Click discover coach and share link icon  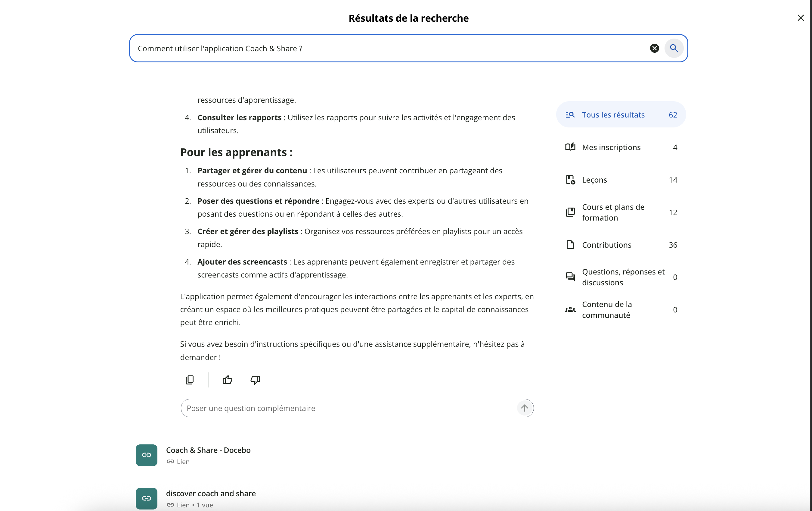tap(146, 498)
